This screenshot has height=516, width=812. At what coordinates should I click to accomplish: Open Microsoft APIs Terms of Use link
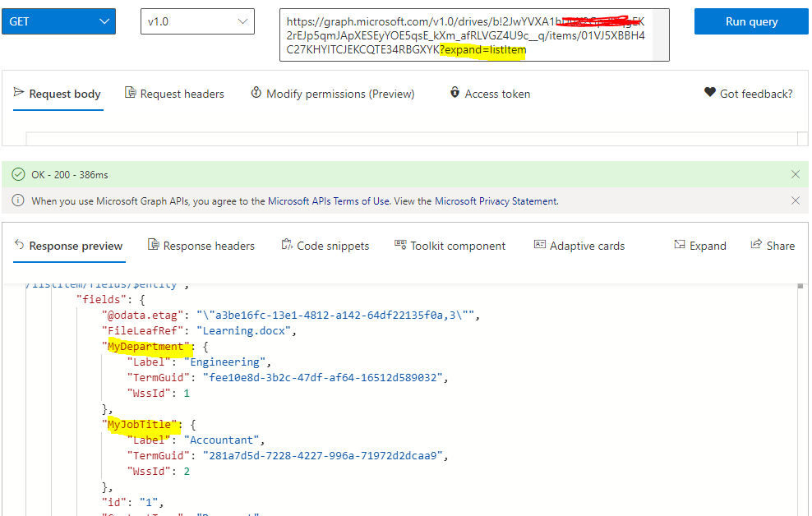click(328, 200)
